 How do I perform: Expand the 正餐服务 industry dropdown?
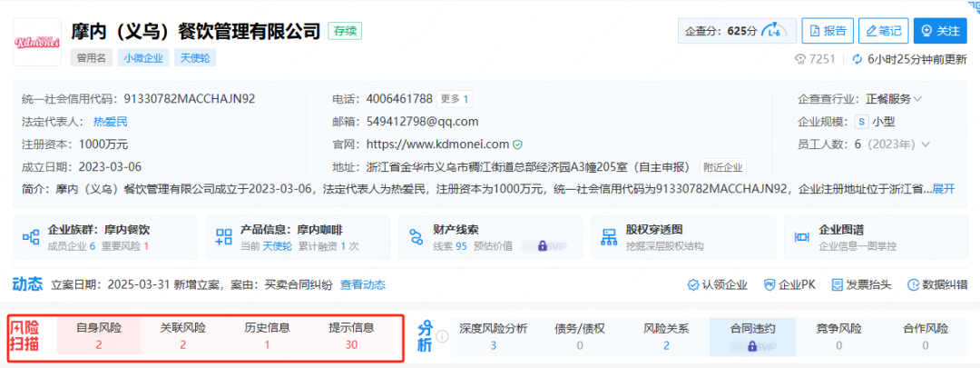[893, 98]
